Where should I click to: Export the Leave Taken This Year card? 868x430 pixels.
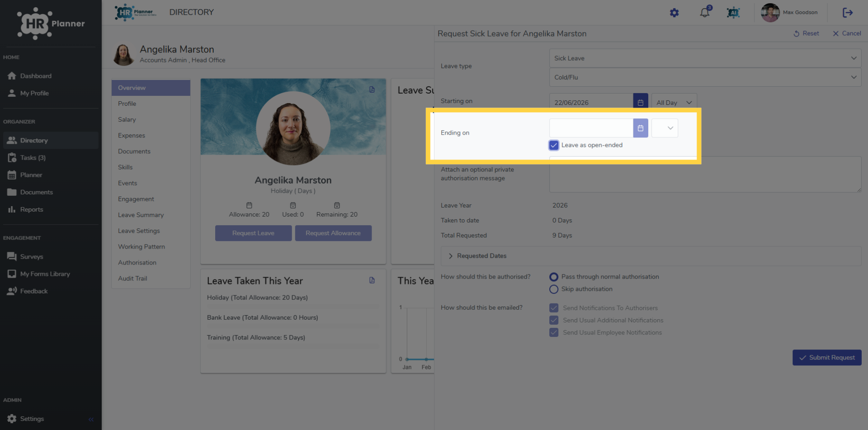tap(372, 280)
